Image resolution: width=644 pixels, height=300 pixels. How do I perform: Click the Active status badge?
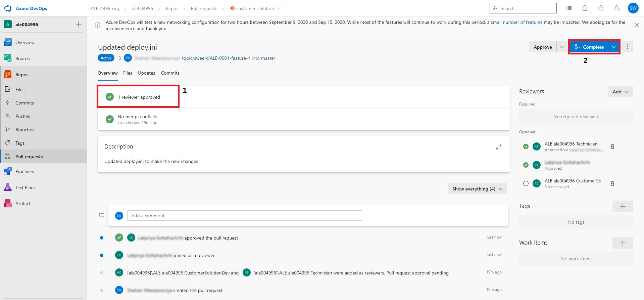(106, 58)
